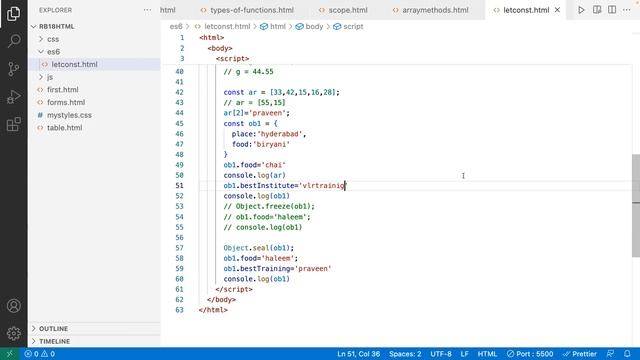Run the file with play button
The width and height of the screenshot is (640, 360).
pyautogui.click(x=581, y=10)
